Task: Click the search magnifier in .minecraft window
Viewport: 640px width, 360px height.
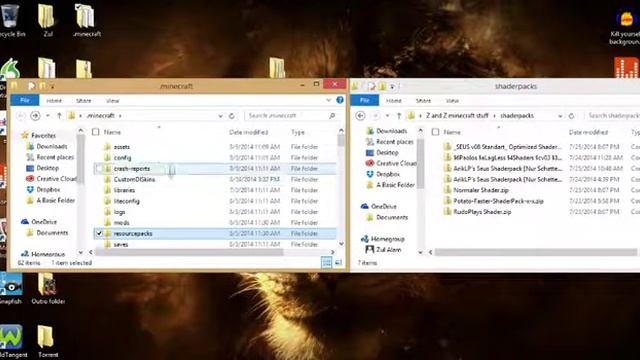Action: coord(332,116)
